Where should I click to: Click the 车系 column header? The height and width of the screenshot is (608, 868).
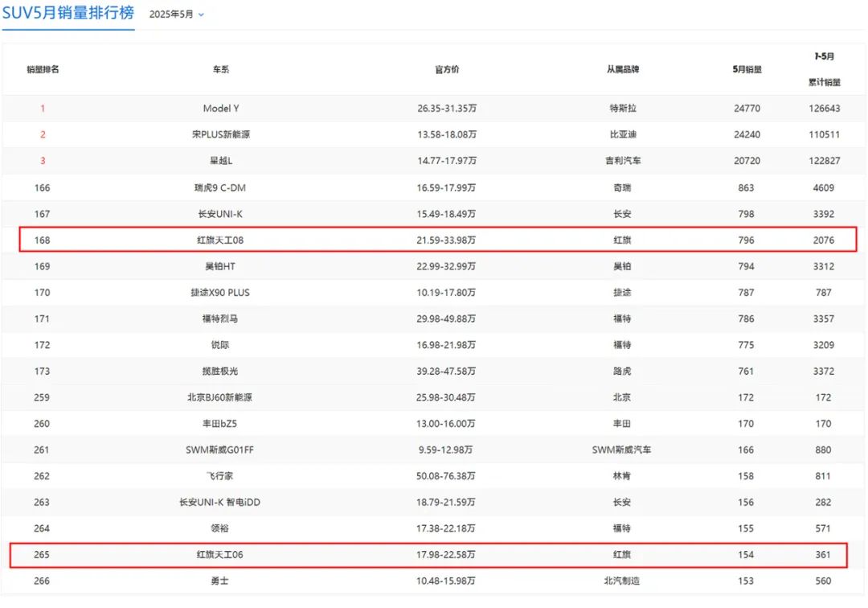click(x=220, y=69)
